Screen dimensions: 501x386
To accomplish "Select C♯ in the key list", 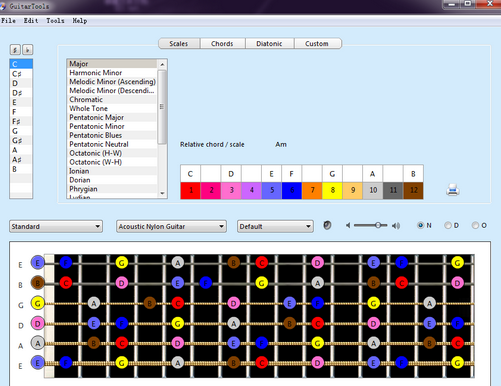I will pyautogui.click(x=21, y=74).
